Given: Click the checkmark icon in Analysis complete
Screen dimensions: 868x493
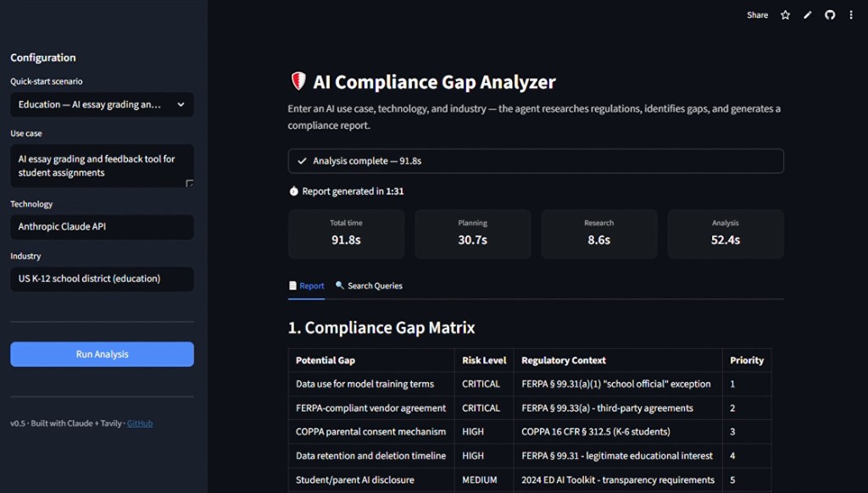Looking at the screenshot, I should [x=302, y=161].
